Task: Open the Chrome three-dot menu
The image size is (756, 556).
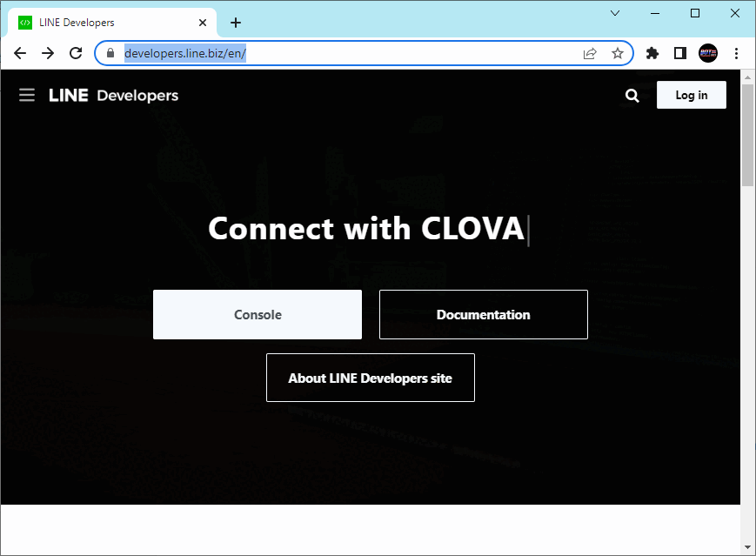Action: tap(736, 53)
